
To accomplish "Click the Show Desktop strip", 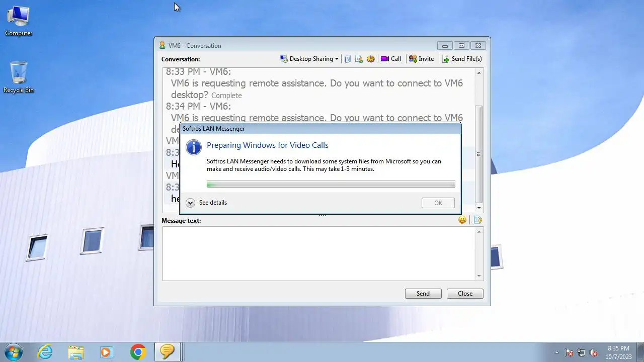I will [x=640, y=352].
